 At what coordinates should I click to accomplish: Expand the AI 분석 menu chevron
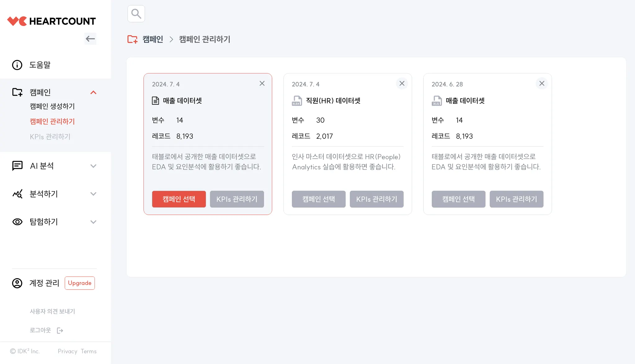(x=93, y=166)
